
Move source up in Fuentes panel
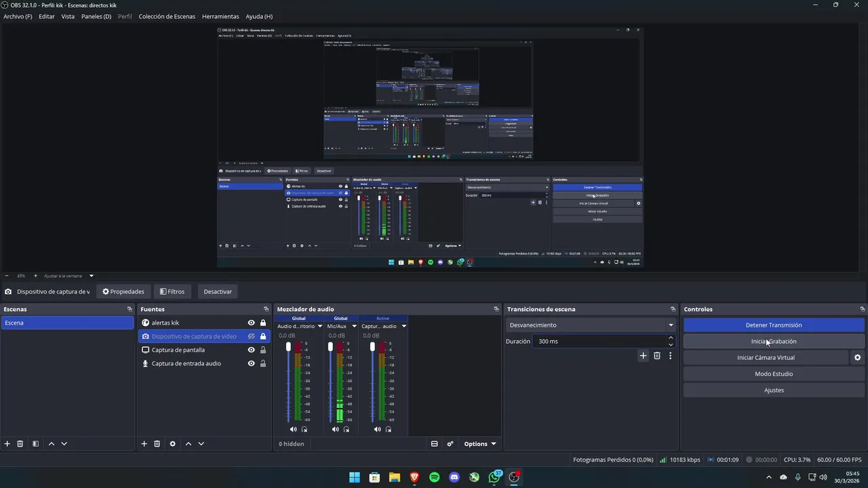189,444
